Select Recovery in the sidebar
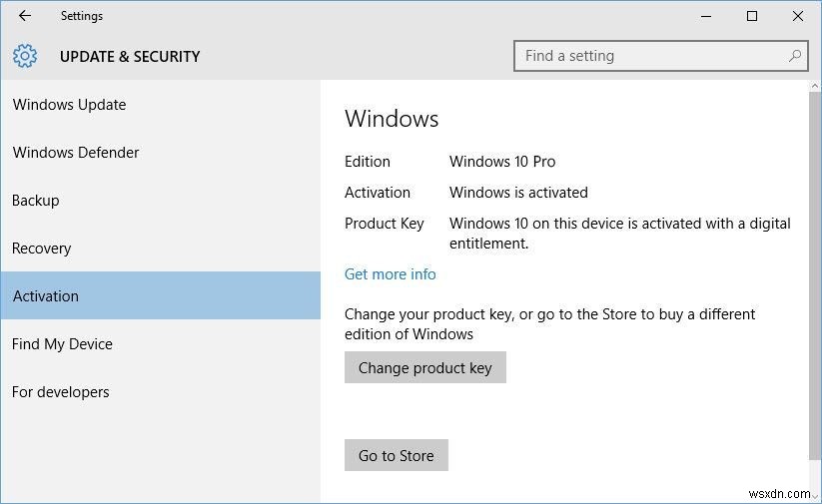 click(x=161, y=248)
